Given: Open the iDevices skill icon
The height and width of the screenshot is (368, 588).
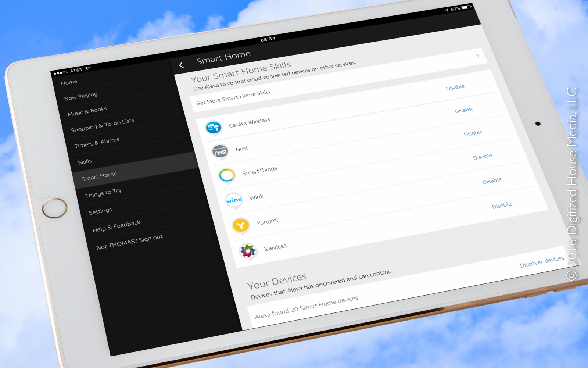Looking at the screenshot, I should [x=248, y=251].
